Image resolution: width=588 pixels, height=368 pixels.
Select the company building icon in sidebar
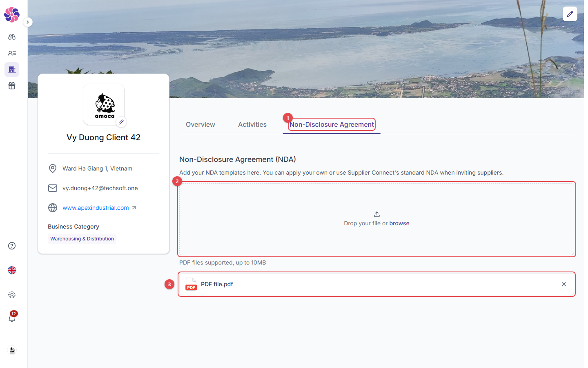12,70
